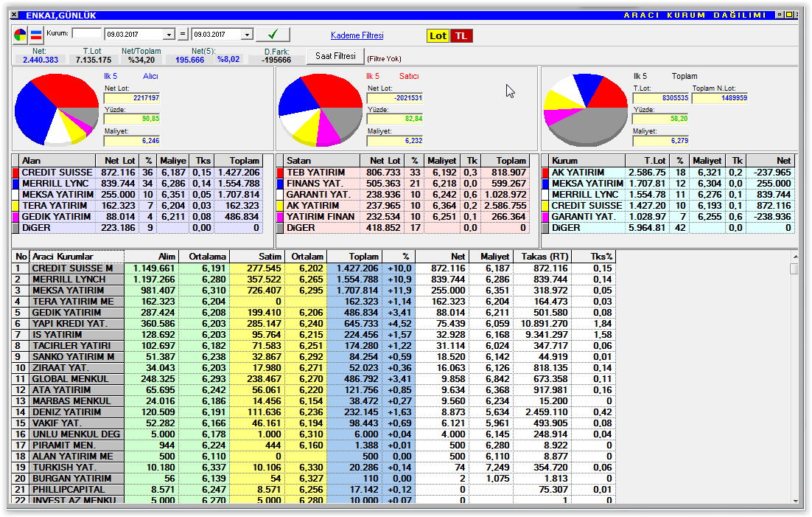
Task: Click buyers Net Lot field 2217197
Action: 132,98
